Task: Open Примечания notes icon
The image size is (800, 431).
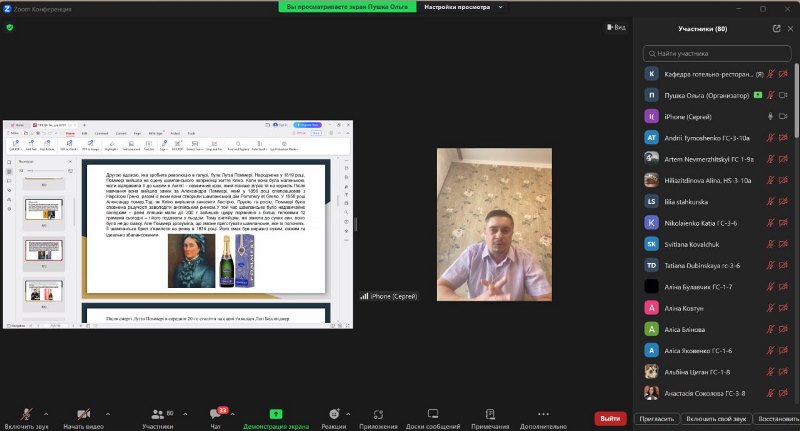Action: (x=490, y=414)
